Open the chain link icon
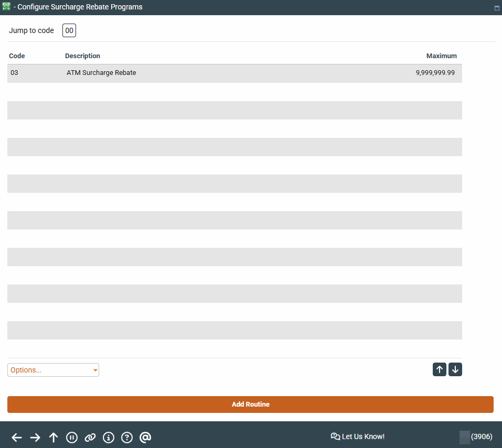The image size is (502, 448). (x=90, y=438)
